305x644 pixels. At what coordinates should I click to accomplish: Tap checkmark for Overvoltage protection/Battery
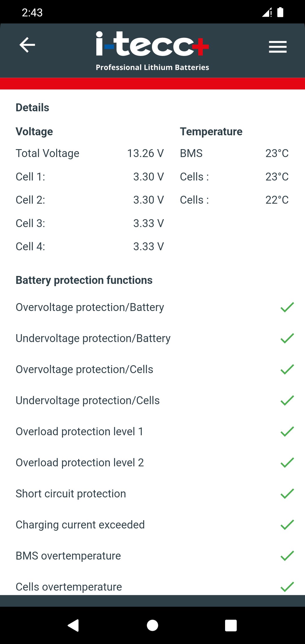(287, 307)
